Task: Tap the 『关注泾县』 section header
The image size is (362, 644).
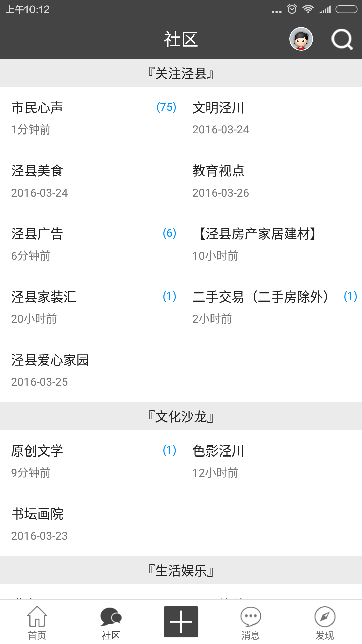Action: point(180,73)
